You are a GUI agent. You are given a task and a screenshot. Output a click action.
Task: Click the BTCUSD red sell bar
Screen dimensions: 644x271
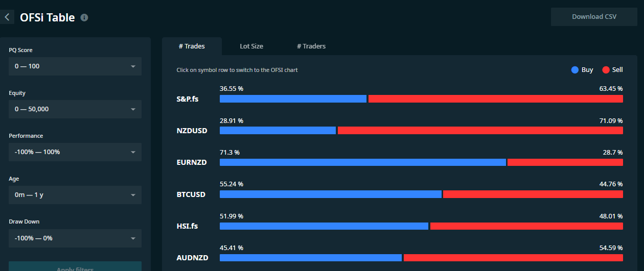(x=533, y=194)
